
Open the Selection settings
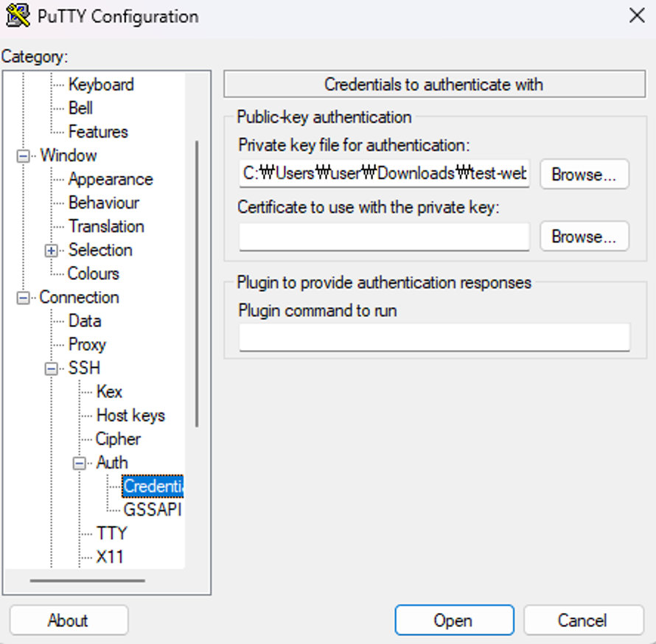[x=100, y=250]
